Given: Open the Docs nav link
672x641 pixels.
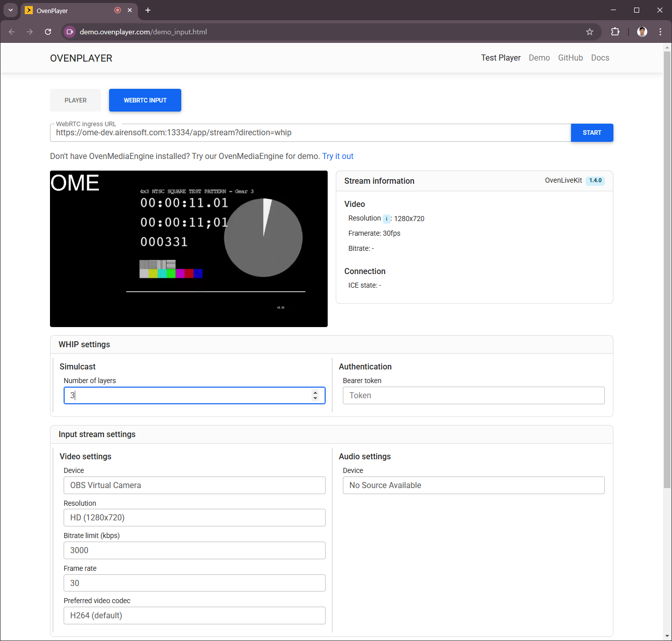Looking at the screenshot, I should click(x=600, y=58).
